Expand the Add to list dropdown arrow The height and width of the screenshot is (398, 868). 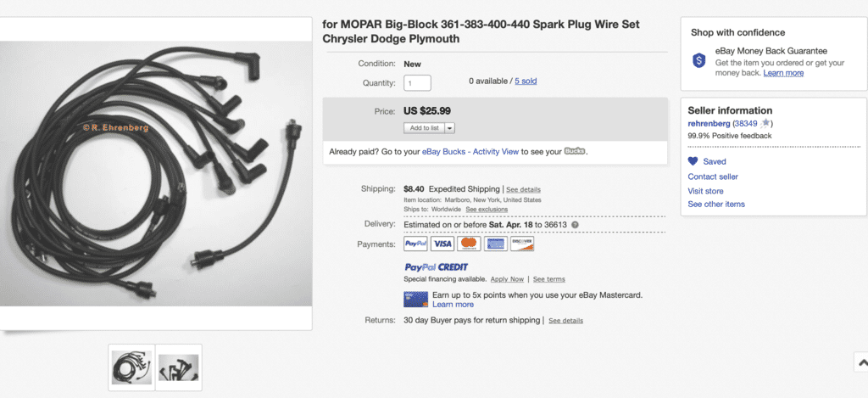449,128
